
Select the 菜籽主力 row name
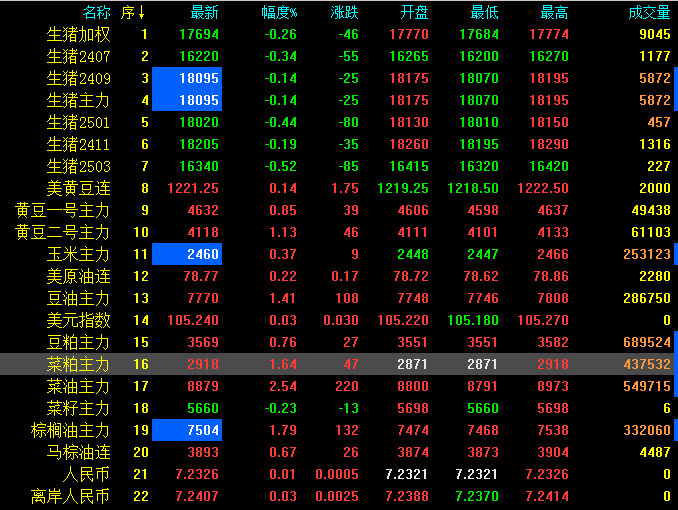79,409
